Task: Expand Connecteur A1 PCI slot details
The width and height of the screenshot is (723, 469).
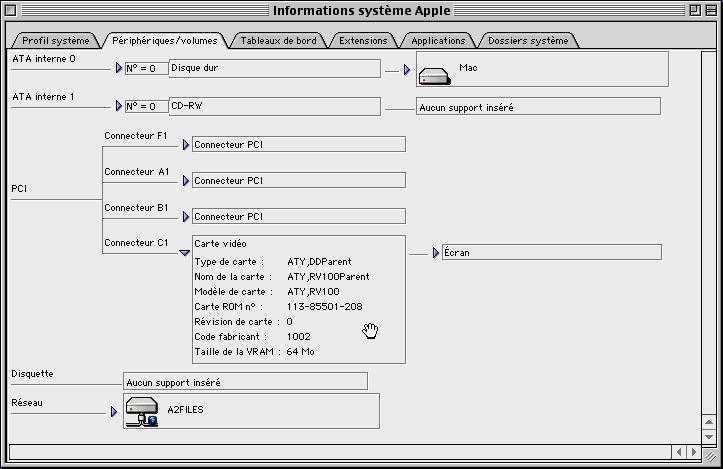Action: [185, 181]
